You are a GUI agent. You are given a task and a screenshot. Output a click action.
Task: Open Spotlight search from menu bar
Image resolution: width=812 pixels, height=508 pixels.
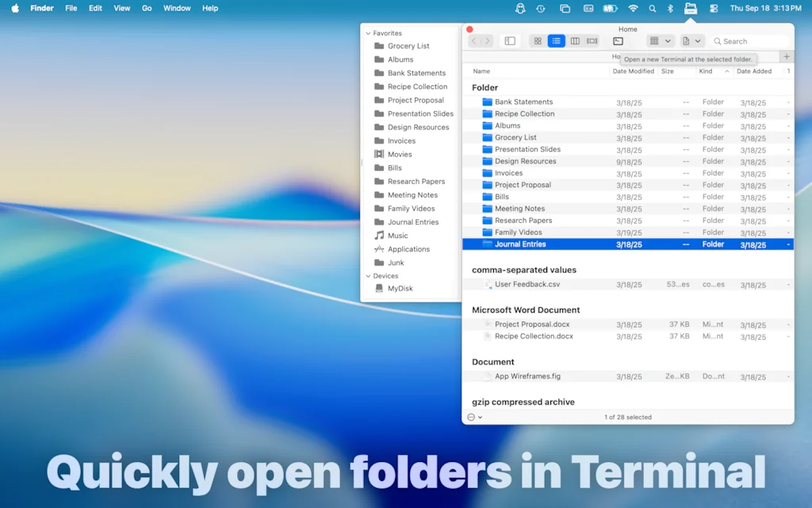click(x=652, y=9)
